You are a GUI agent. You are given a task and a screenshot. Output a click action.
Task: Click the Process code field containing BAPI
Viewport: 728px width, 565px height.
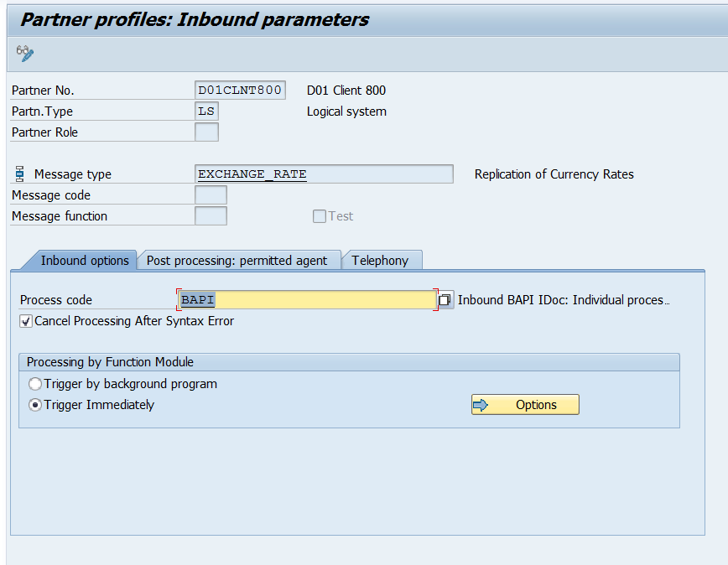tap(302, 298)
